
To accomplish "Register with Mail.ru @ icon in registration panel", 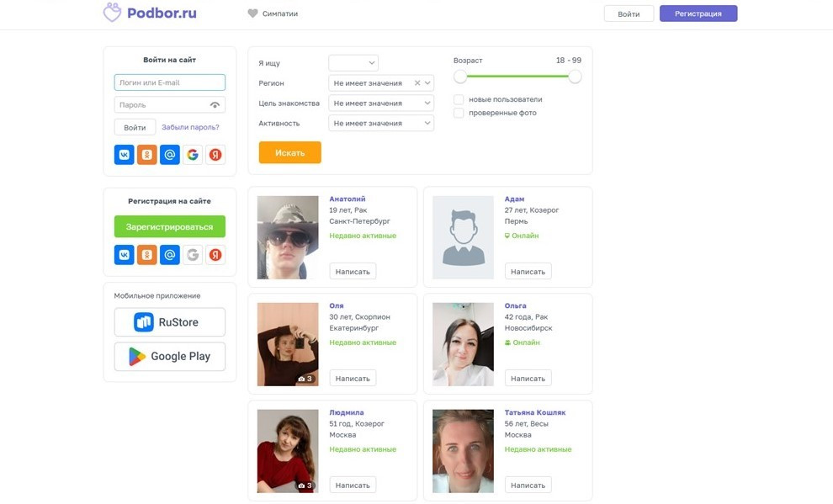I will click(170, 255).
